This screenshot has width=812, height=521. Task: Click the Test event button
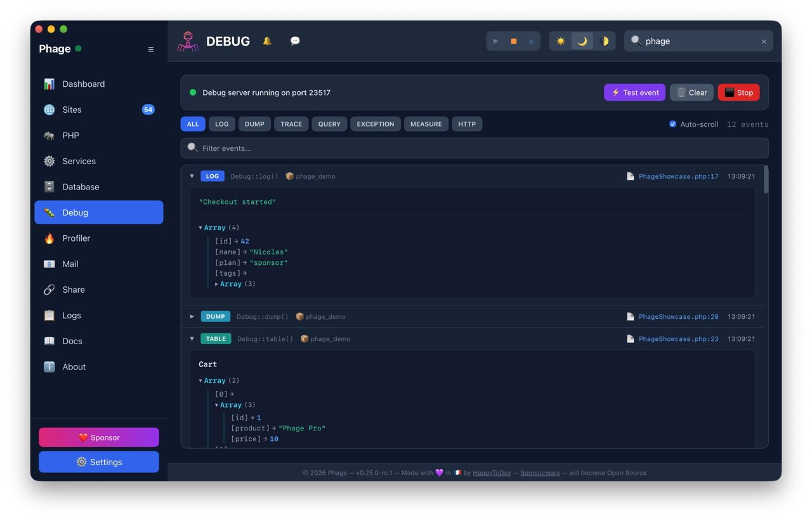(634, 93)
